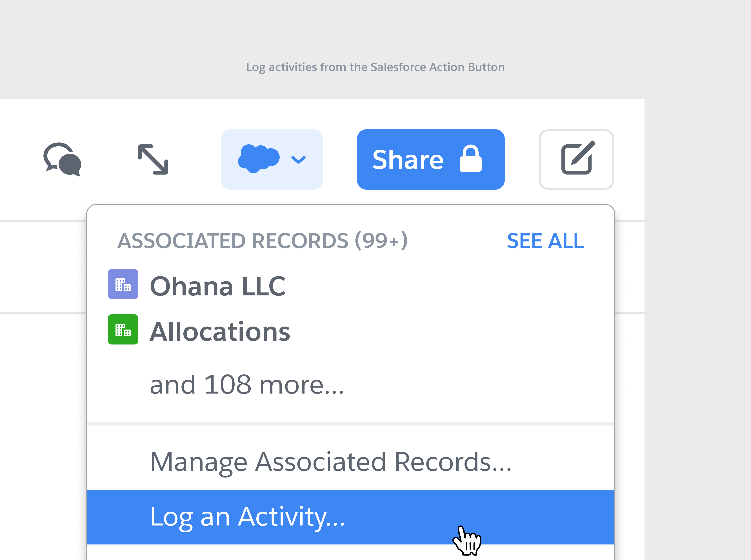Open the Ohana LLC record name
Screen dimensions: 751x560
(218, 286)
